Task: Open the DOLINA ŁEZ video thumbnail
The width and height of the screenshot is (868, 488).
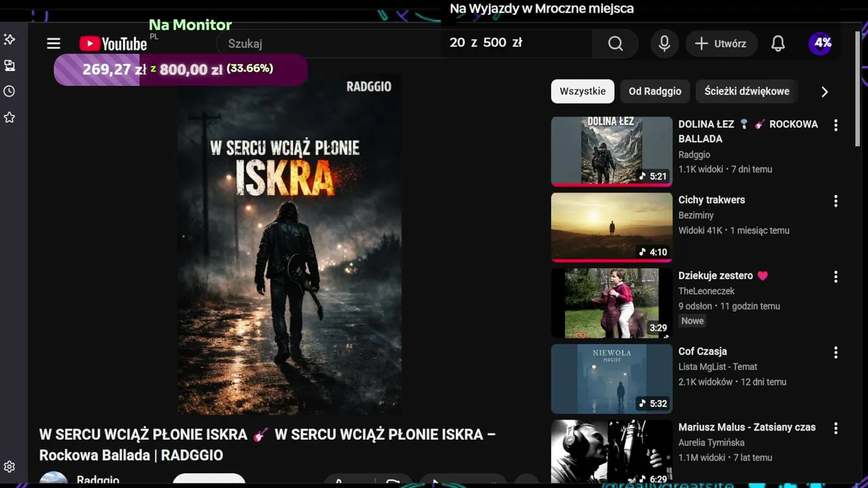Action: (x=612, y=151)
